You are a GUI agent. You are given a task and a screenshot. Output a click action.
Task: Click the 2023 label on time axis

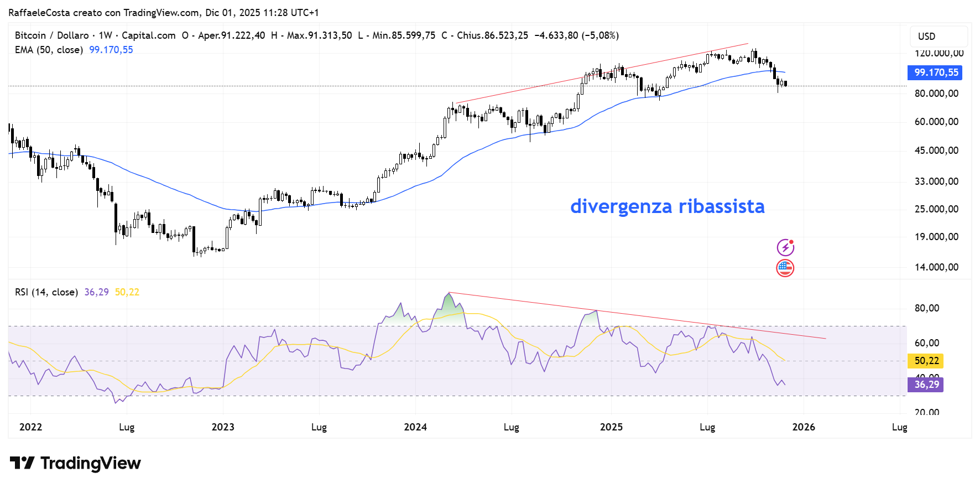(222, 427)
